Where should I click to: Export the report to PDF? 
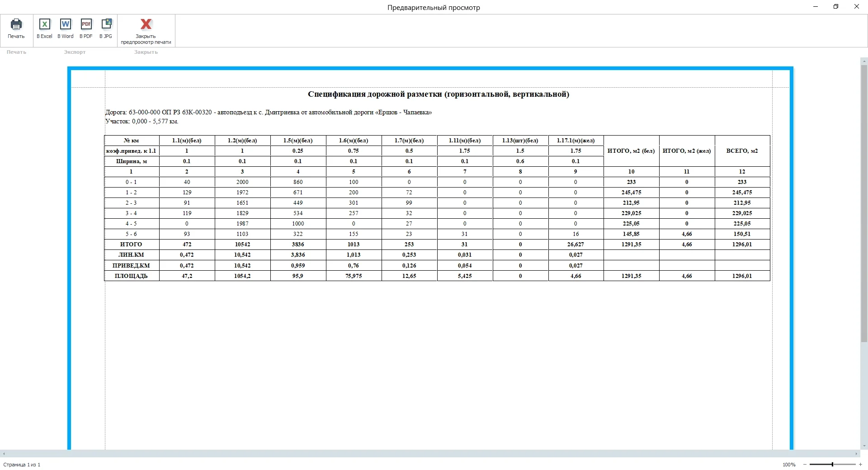pyautogui.click(x=86, y=25)
